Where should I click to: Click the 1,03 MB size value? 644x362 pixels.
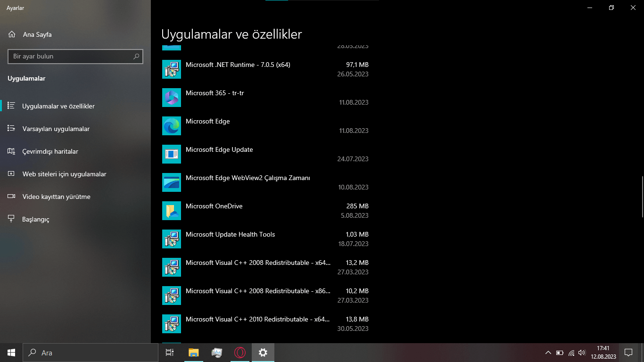pos(357,234)
